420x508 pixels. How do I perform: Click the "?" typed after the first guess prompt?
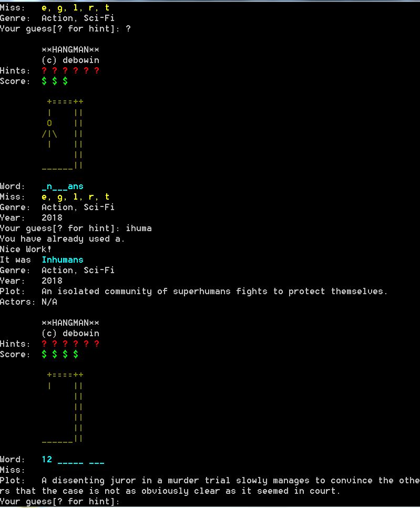coord(128,29)
